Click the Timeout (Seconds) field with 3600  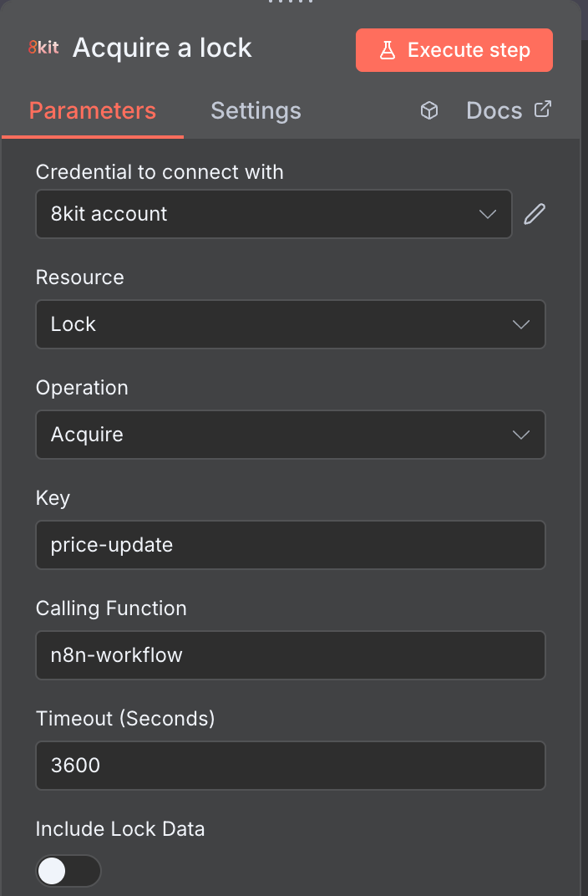click(291, 765)
